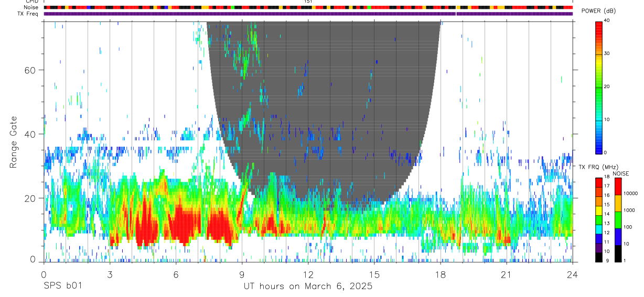Click range gate tick label "20" on y-axis

(30, 198)
